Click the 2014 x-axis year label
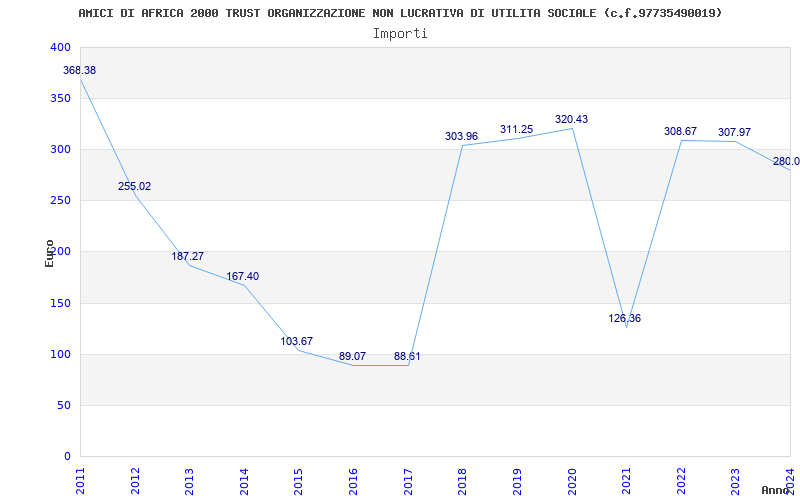 click(244, 481)
